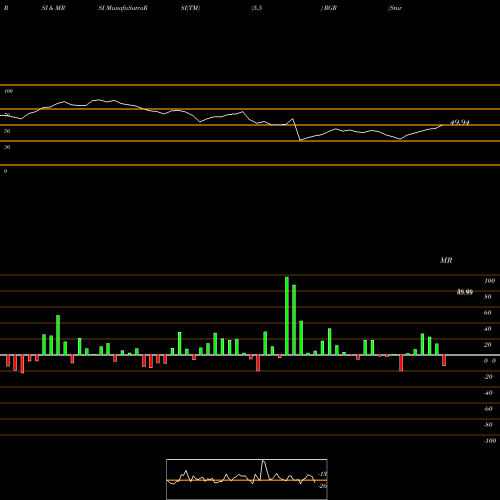Image resolution: width=500 pixels, height=500 pixels.
Task: Click the -18 label in mini chart
Action: click(323, 474)
